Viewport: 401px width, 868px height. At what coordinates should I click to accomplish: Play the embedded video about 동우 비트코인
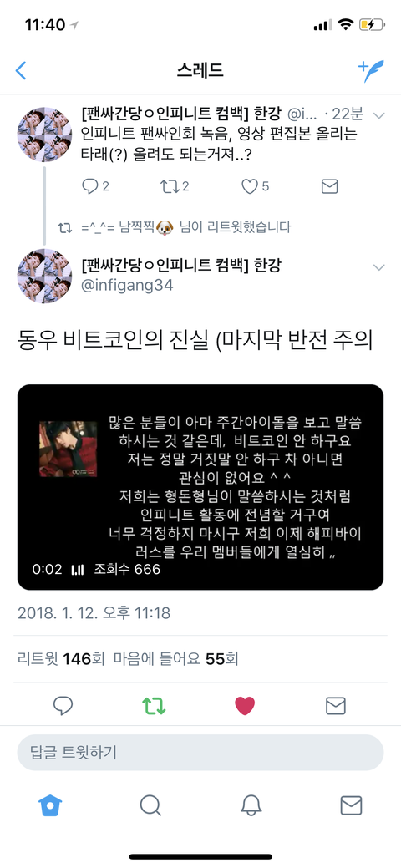pos(200,487)
